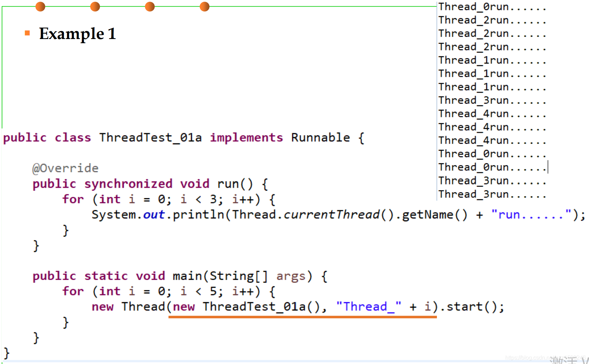The height and width of the screenshot is (364, 589).
Task: Click the "implements" keyword
Action: pos(246,138)
